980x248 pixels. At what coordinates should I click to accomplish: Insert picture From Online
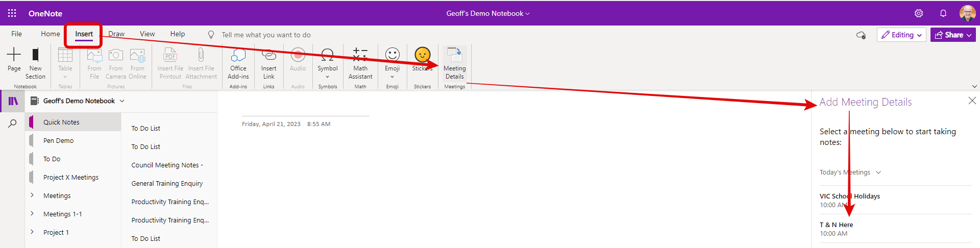point(137,63)
